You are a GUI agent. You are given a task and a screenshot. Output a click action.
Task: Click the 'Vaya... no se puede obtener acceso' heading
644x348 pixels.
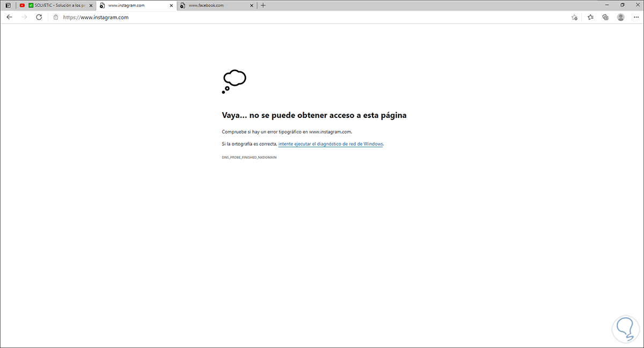point(314,115)
